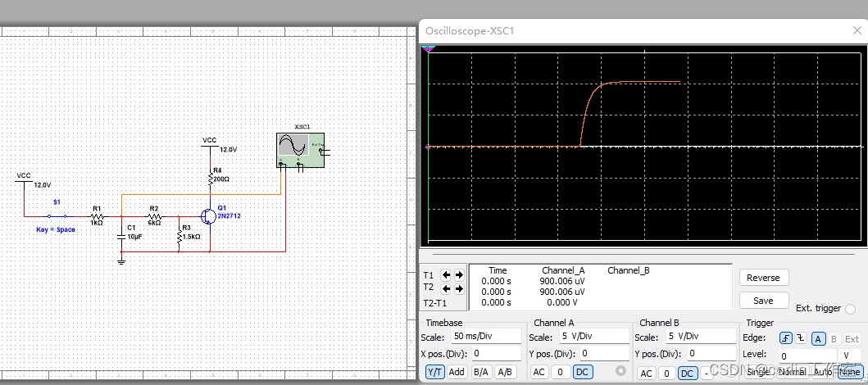Select Single trigger mode

[759, 372]
